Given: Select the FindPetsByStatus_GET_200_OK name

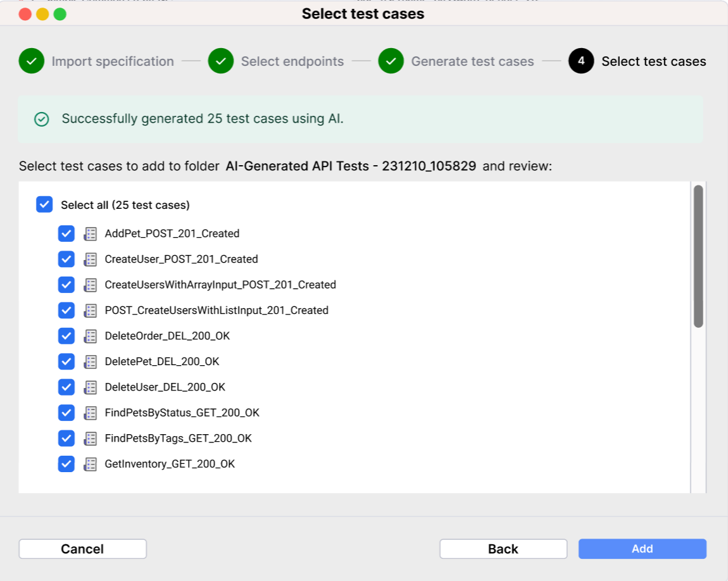Looking at the screenshot, I should coord(182,413).
